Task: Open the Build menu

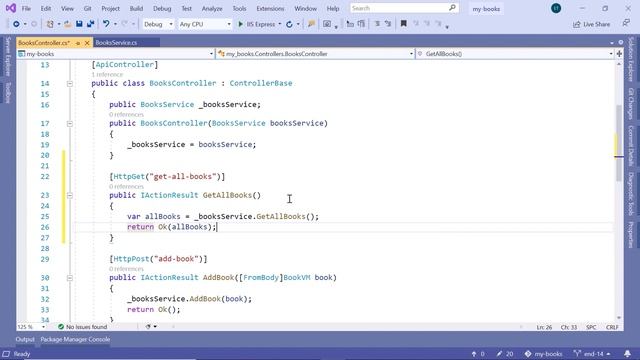Action: point(136,8)
